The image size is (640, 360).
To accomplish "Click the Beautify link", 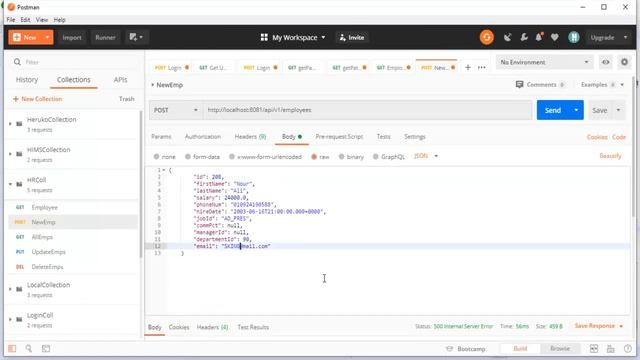I will [610, 156].
